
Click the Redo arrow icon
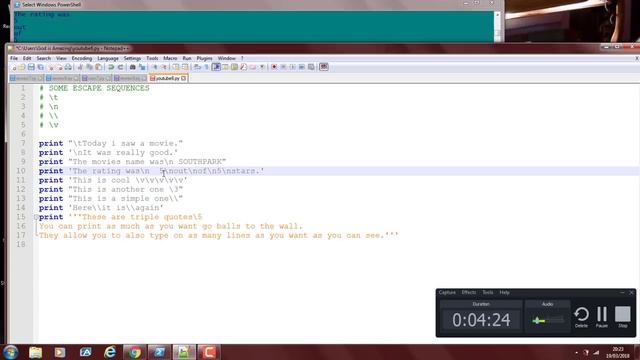[x=120, y=67]
